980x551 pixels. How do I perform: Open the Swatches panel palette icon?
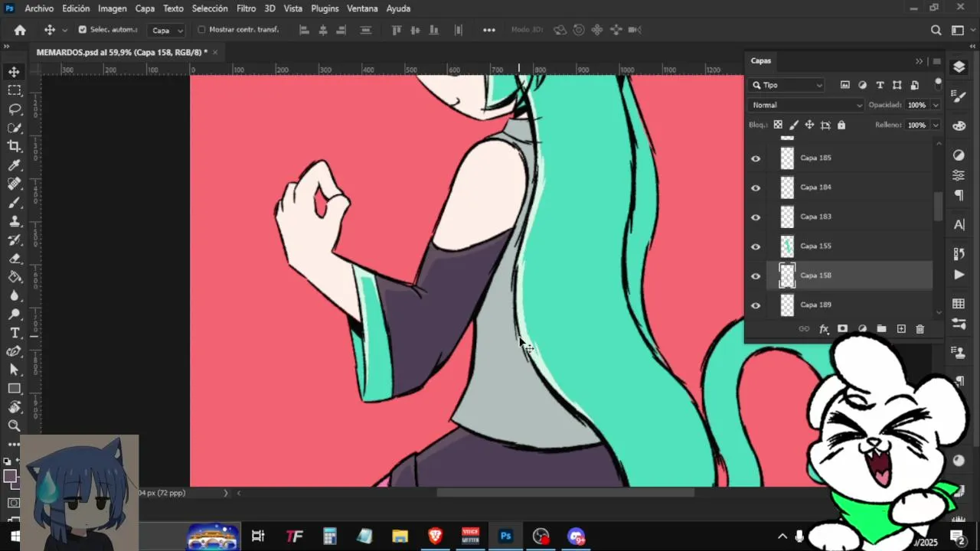click(x=959, y=303)
